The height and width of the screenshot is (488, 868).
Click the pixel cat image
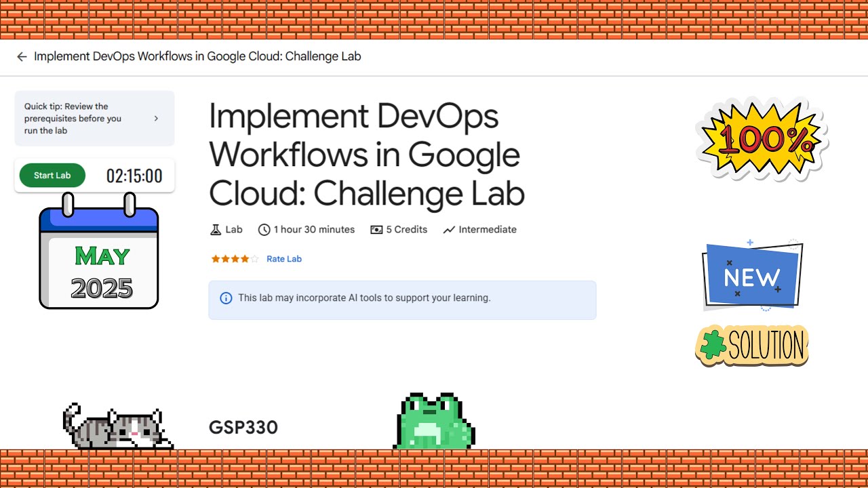(118, 426)
